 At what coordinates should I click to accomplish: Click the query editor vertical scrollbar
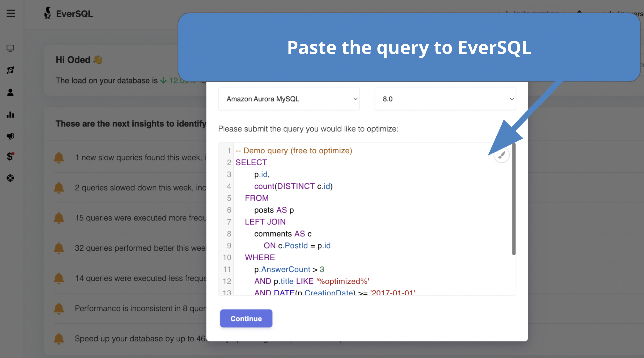[x=514, y=199]
